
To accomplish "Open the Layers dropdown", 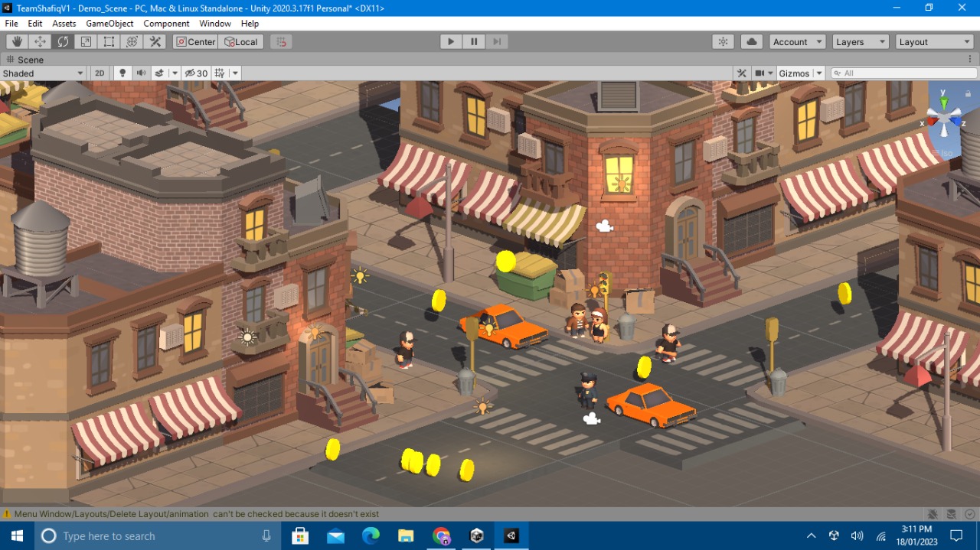I will coord(861,42).
